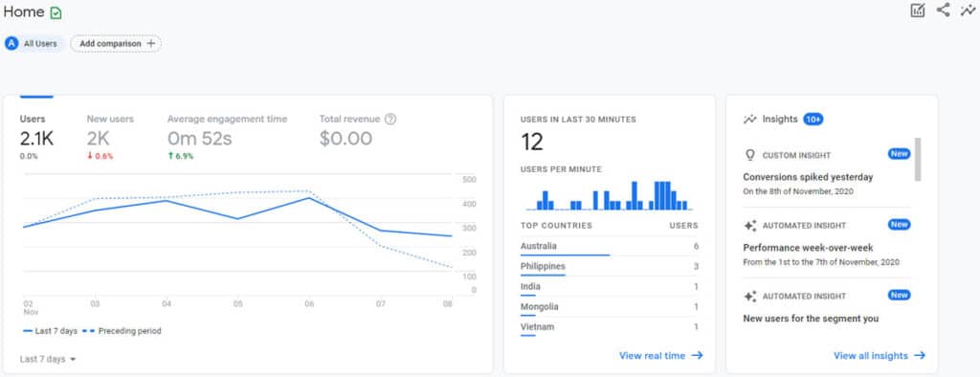This screenshot has height=377, width=980.
Task: Click the Australia country row
Action: (x=610, y=246)
